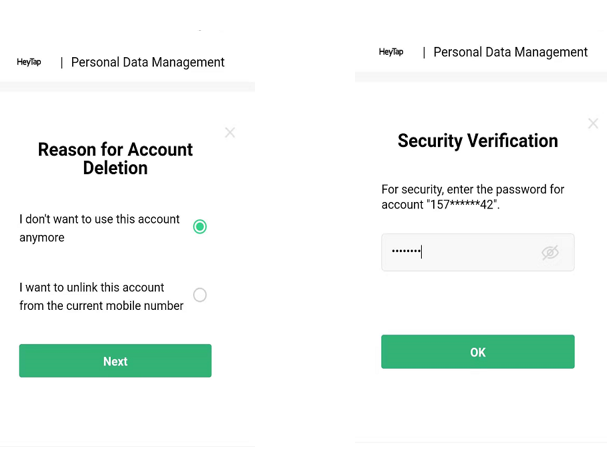Screen dimensions: 607x458
Task: Select the "unlink from current mobile number" radio button
Action: coord(200,295)
